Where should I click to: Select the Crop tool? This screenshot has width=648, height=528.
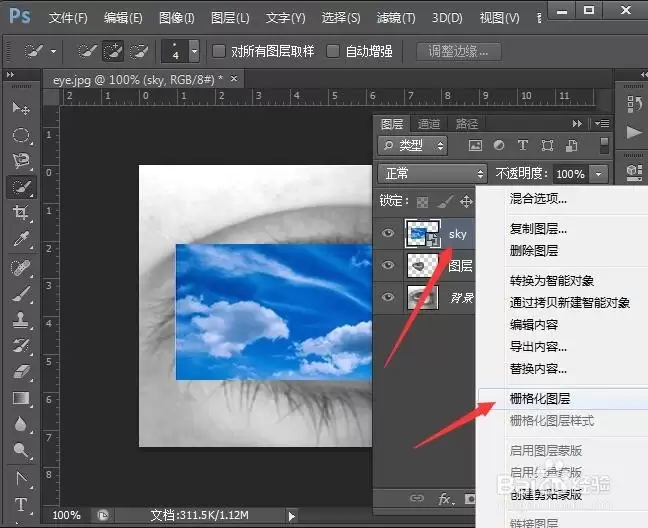click(21, 213)
